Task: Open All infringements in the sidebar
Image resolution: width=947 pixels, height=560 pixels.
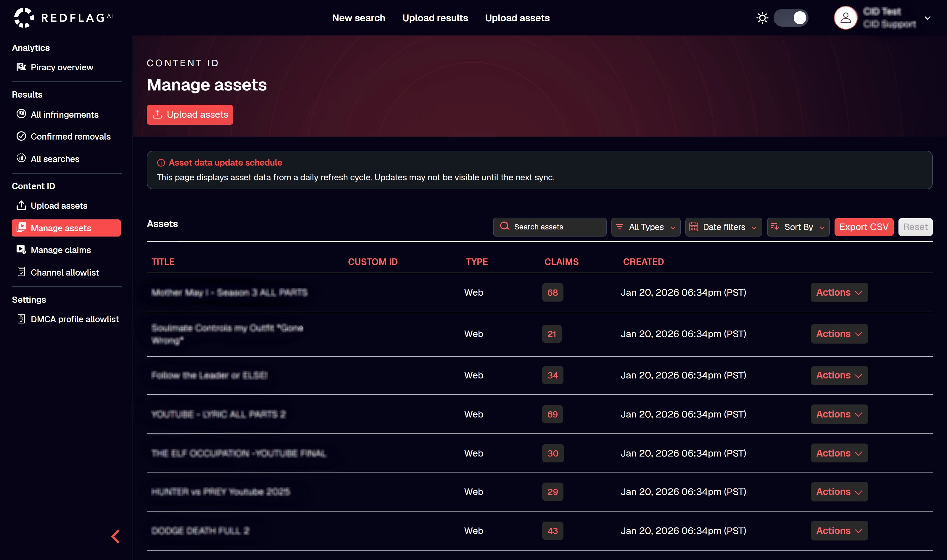Action: pyautogui.click(x=64, y=114)
